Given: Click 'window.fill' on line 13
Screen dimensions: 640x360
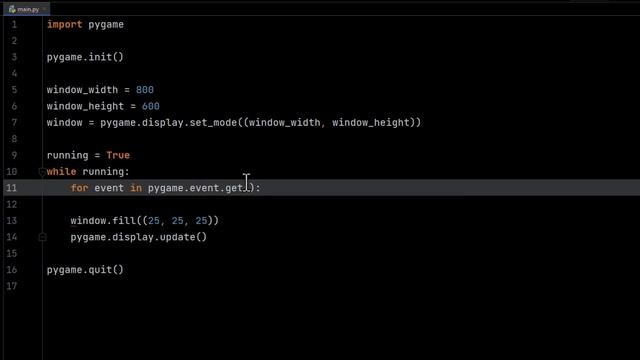Looking at the screenshot, I should (x=103, y=220).
